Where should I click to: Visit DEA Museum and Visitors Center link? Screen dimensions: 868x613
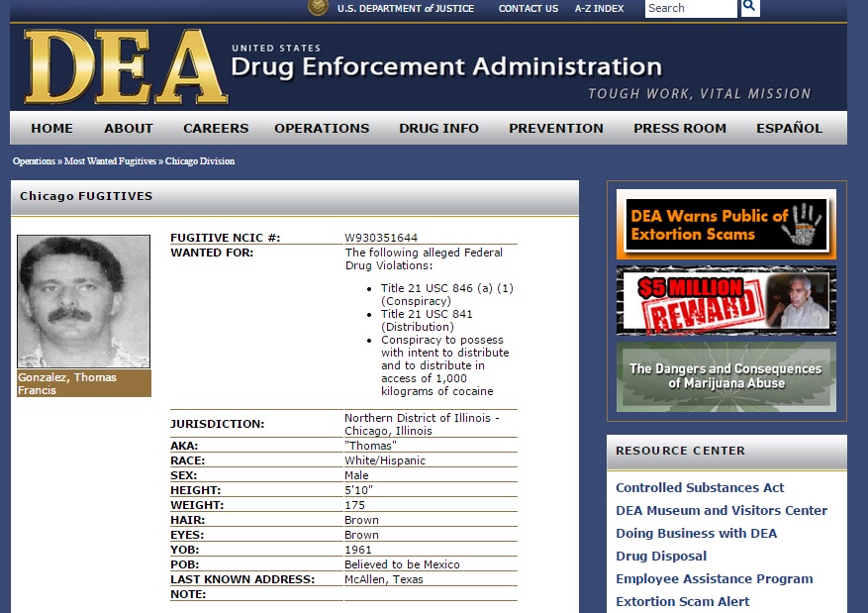click(x=721, y=510)
